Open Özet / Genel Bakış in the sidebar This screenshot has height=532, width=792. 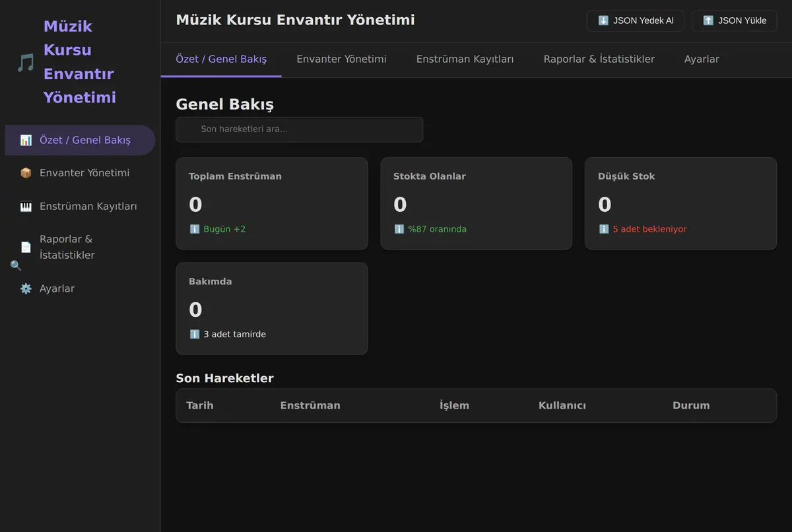[x=80, y=140]
